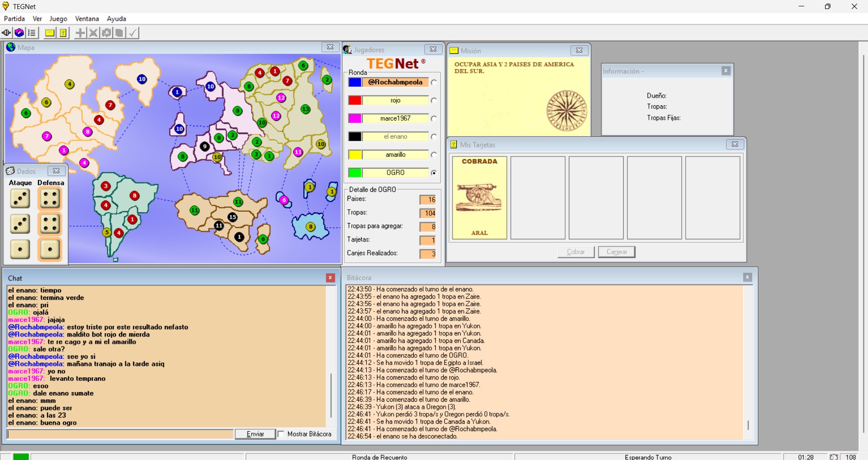Screen dimensions: 868x460
Task: Show the mission card toolbar icon
Action: 50,33
